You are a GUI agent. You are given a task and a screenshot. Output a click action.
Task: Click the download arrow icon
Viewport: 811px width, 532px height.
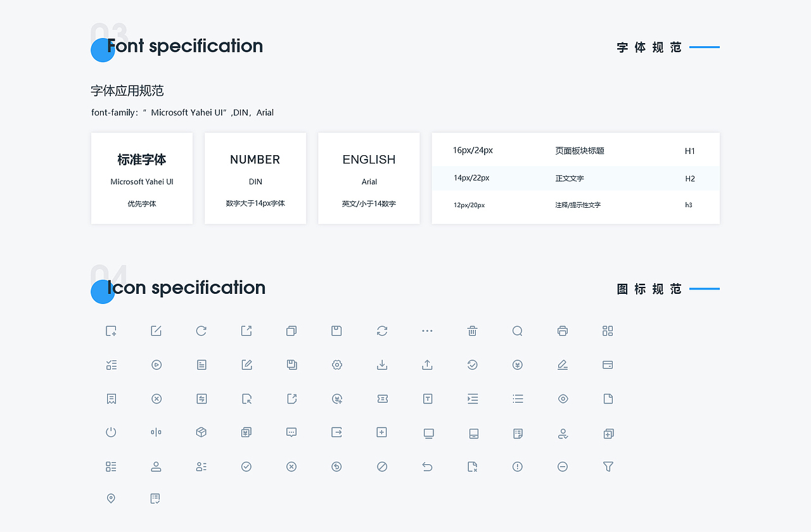coord(382,365)
